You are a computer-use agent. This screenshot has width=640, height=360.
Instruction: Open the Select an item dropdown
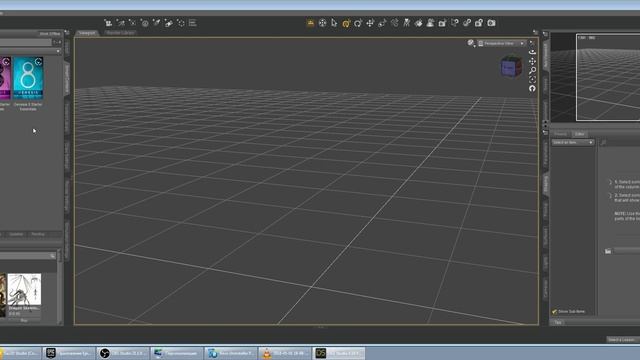573,142
